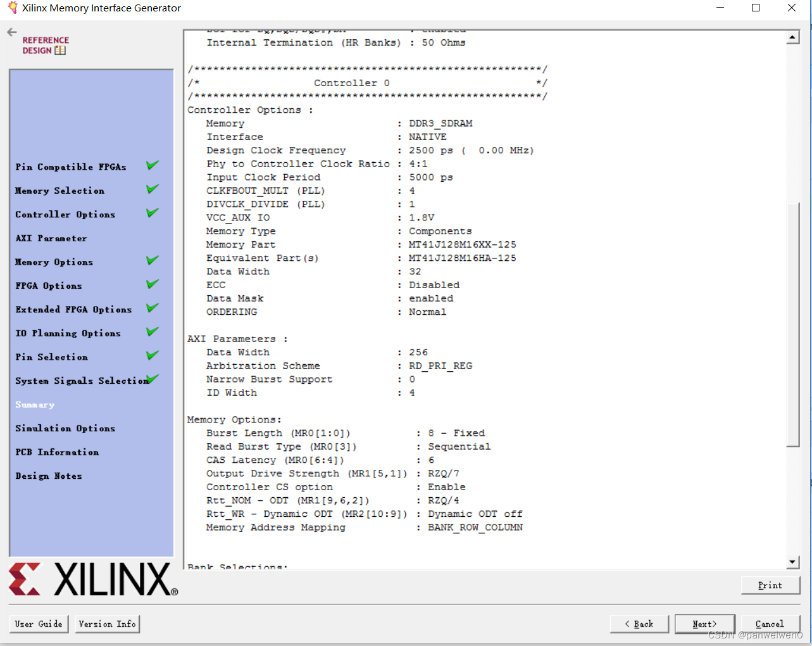The height and width of the screenshot is (646, 812).
Task: Click the green checkmark beside Controller Options
Action: pos(153,213)
